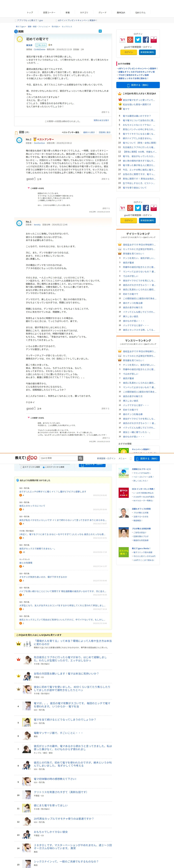Click the Yahoo login icon above おすすめ情報
The height and width of the screenshot is (868, 174).
pos(122,40)
